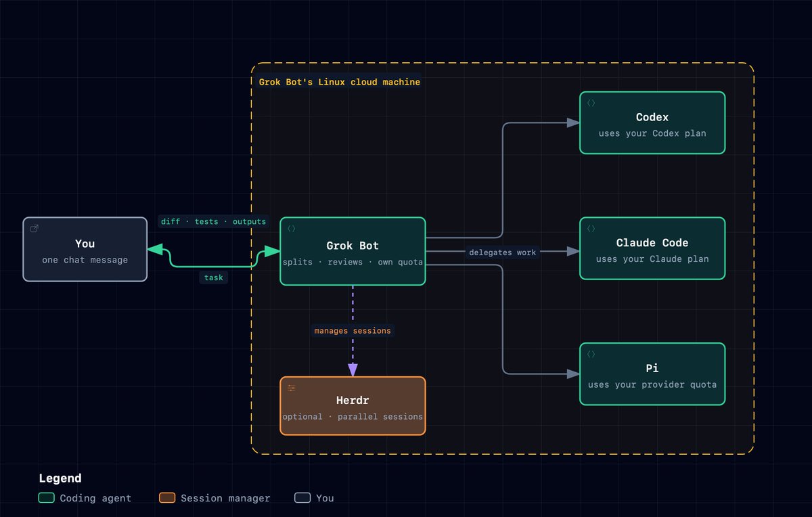
Task: Select the "delegates work" edge label
Action: pyautogui.click(x=503, y=252)
